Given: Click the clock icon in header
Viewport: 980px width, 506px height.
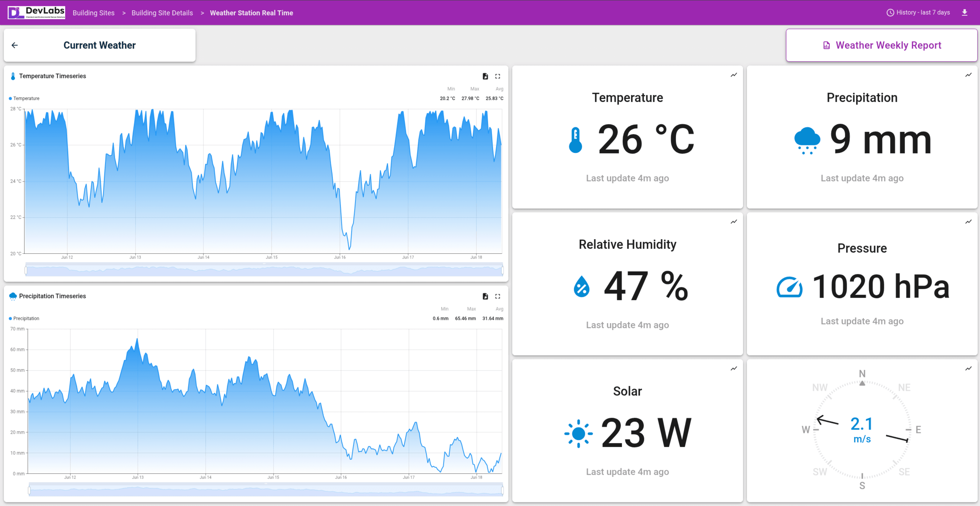Looking at the screenshot, I should coord(890,13).
